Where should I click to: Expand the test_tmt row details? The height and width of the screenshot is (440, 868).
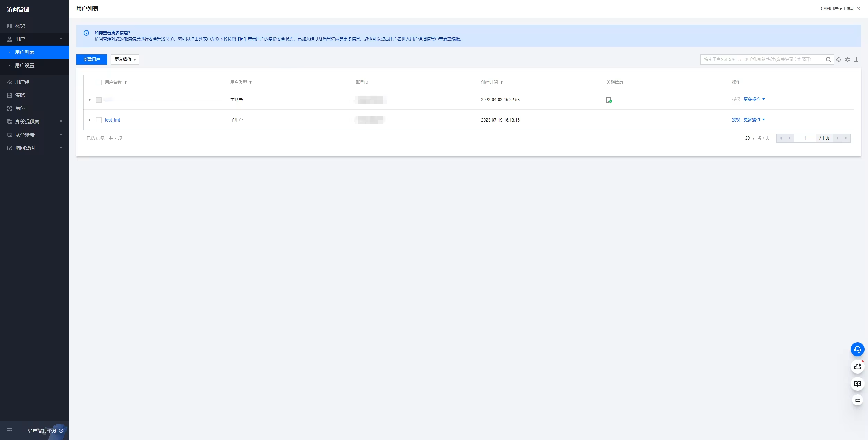90,120
